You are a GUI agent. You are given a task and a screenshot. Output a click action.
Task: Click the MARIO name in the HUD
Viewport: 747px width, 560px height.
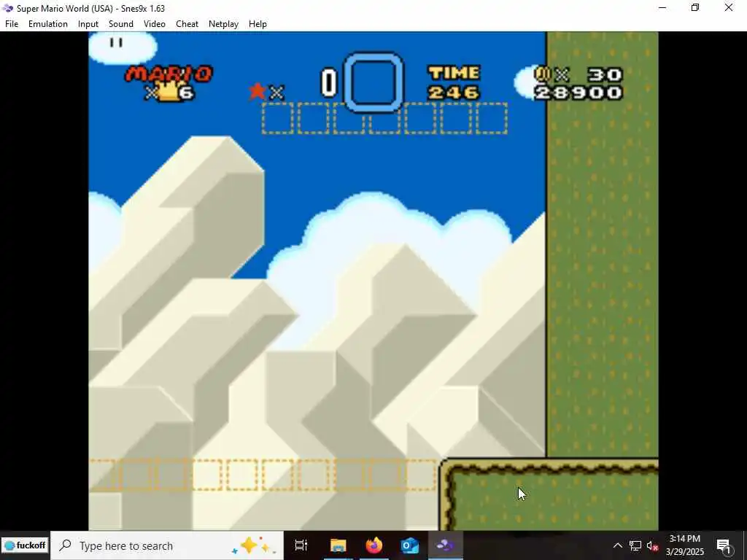(169, 74)
